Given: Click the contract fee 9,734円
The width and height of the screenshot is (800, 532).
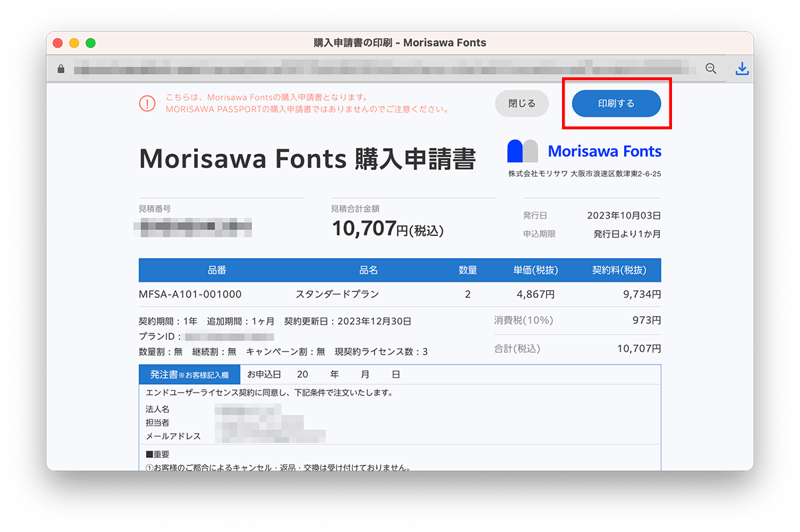Looking at the screenshot, I should click(x=642, y=294).
